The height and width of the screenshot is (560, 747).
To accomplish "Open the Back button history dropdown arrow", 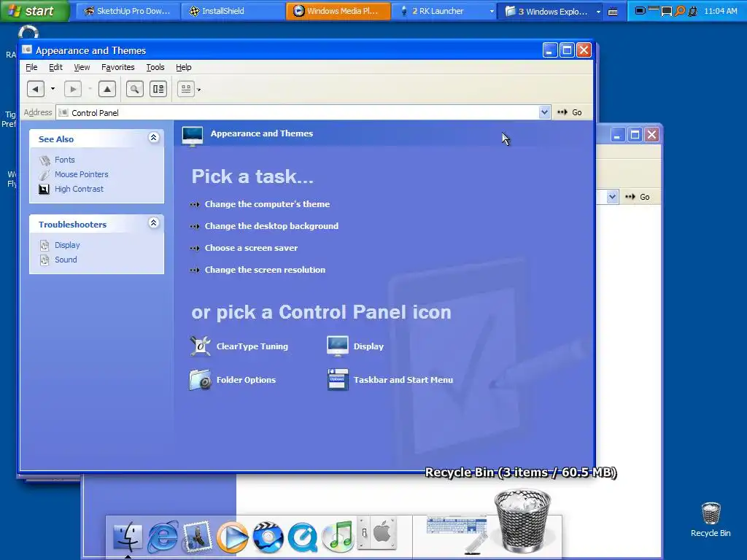I will coord(53,89).
